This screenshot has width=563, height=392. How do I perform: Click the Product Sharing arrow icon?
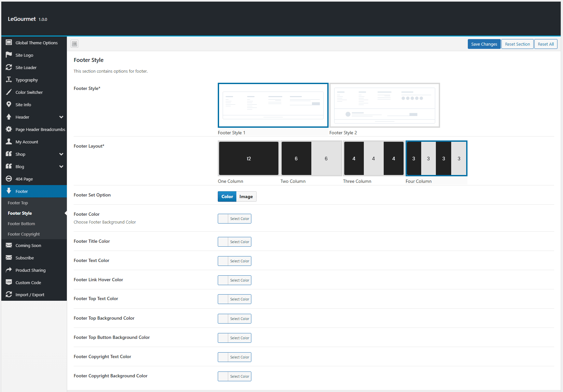click(x=9, y=270)
